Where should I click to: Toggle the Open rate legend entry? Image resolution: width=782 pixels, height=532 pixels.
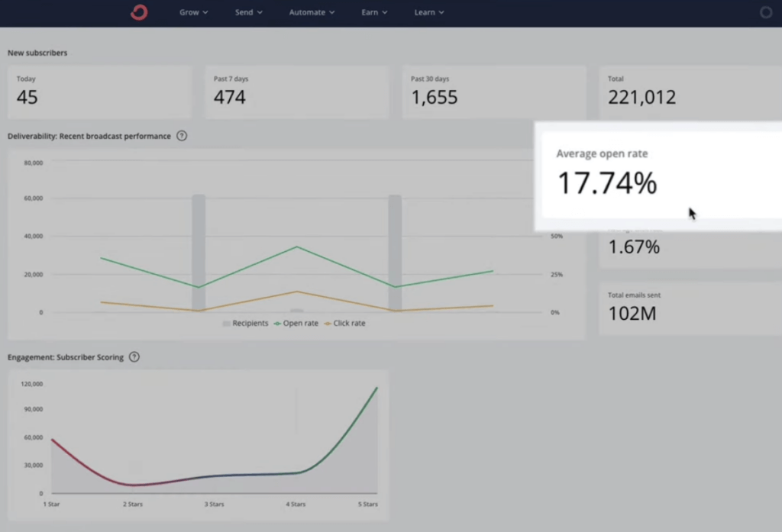(296, 323)
